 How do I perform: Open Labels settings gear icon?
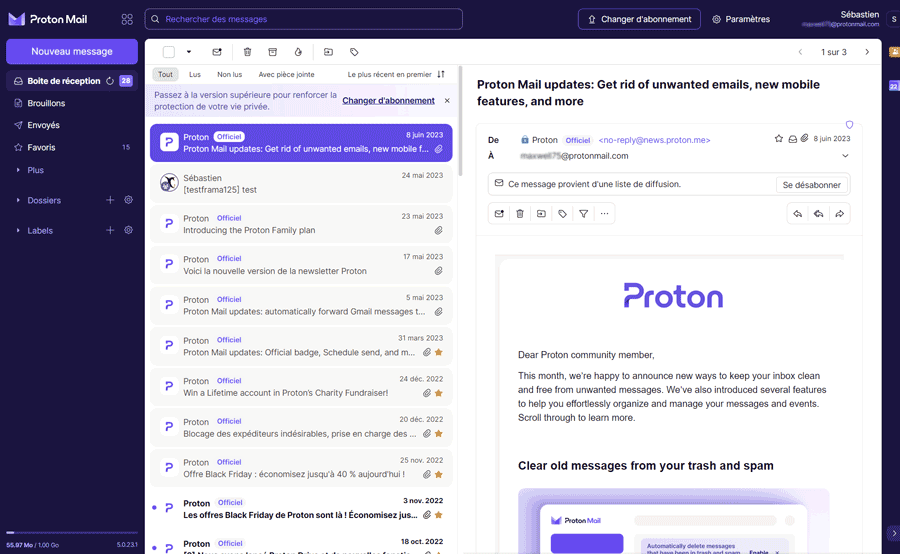(x=129, y=230)
